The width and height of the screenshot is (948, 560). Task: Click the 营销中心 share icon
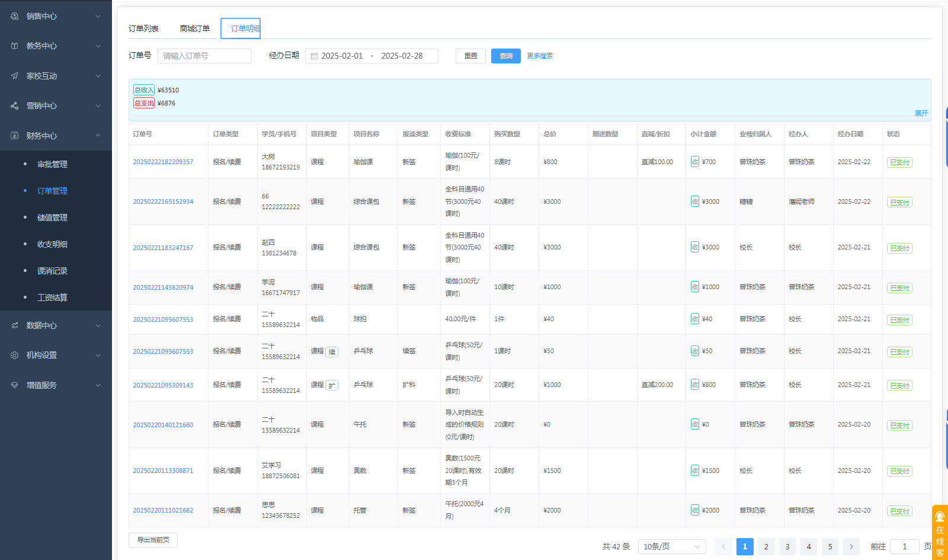(x=15, y=105)
